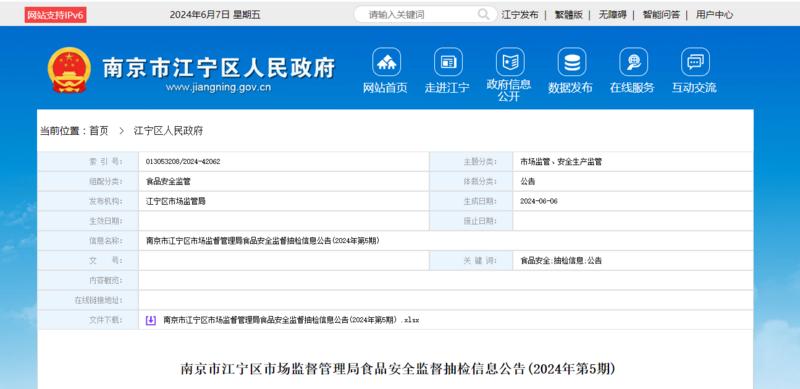800x389 pixels.
Task: Click the 在线服务 service icon
Action: (633, 62)
